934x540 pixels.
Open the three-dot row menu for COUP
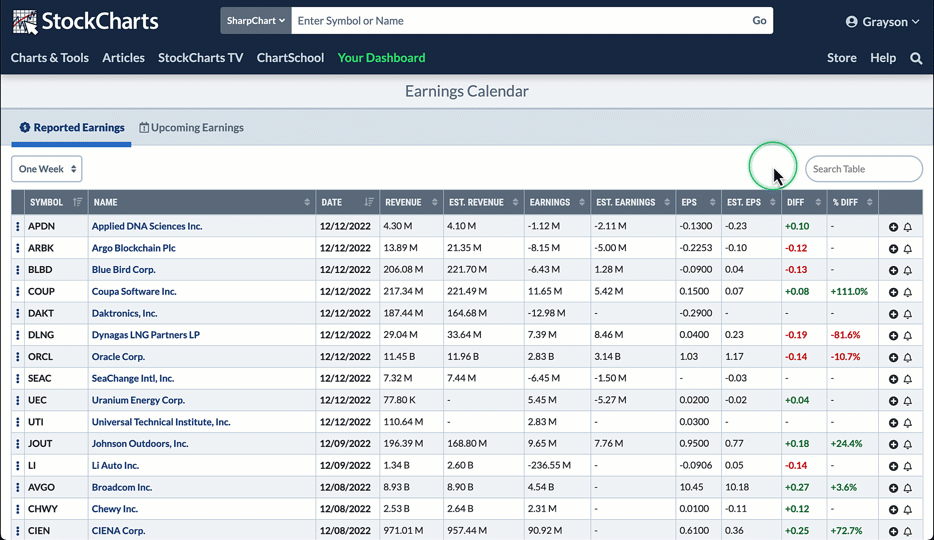pos(18,292)
